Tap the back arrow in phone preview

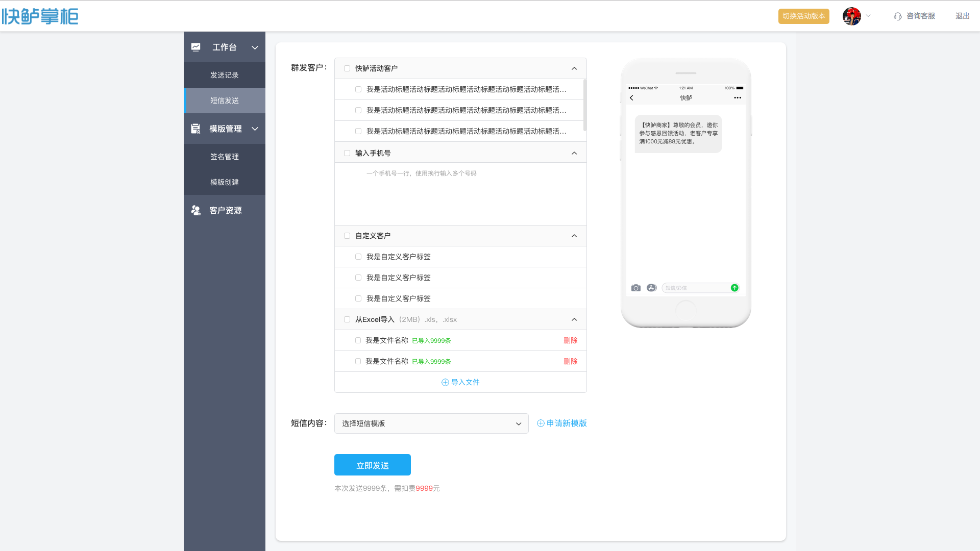coord(631,98)
